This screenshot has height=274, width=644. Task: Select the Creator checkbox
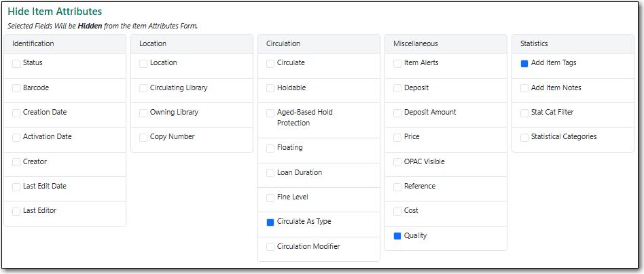click(16, 162)
